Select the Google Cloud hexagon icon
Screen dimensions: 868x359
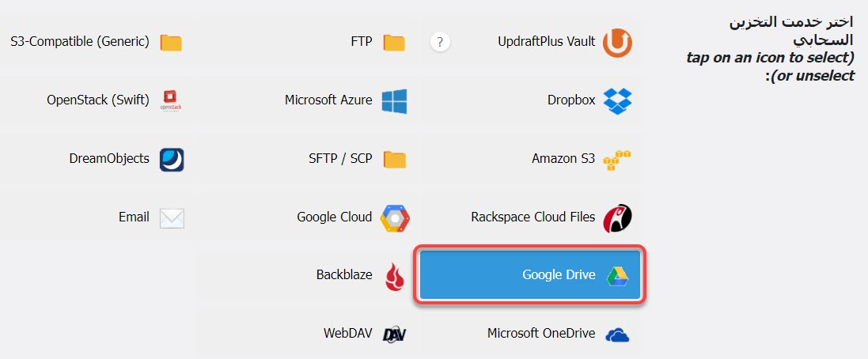click(394, 217)
